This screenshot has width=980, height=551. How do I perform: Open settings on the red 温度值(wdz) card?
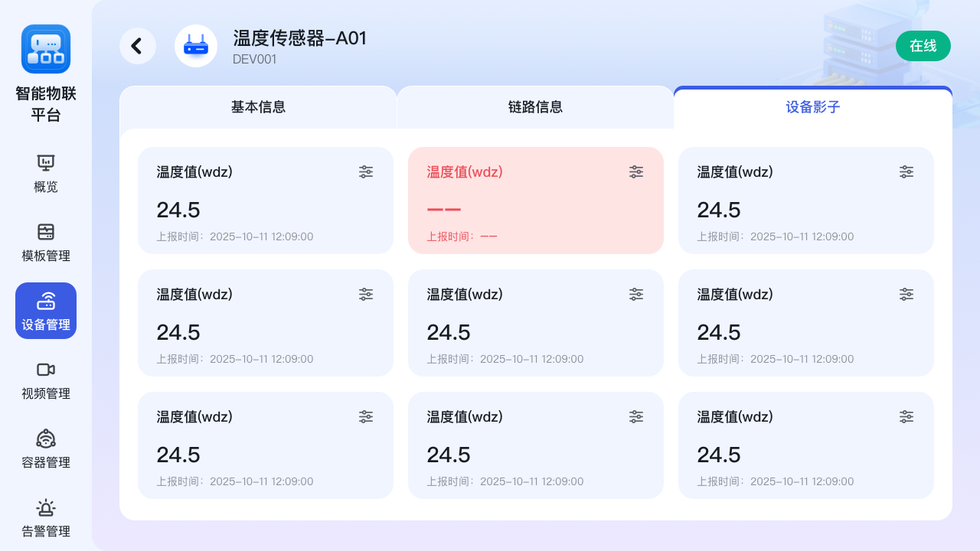636,171
